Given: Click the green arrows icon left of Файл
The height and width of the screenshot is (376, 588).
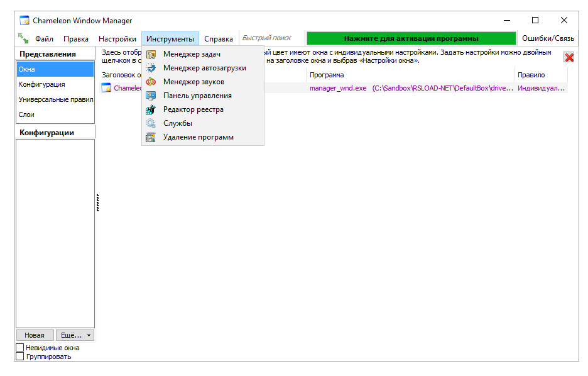Looking at the screenshot, I should click(23, 38).
